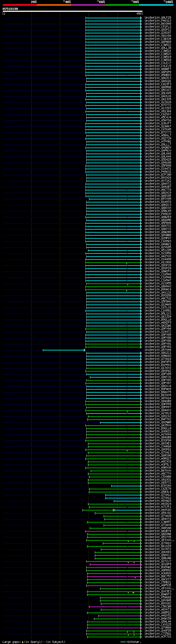
Task: Open hit UniRef100_B4F8F5
Action: pyautogui.click(x=158, y=362)
